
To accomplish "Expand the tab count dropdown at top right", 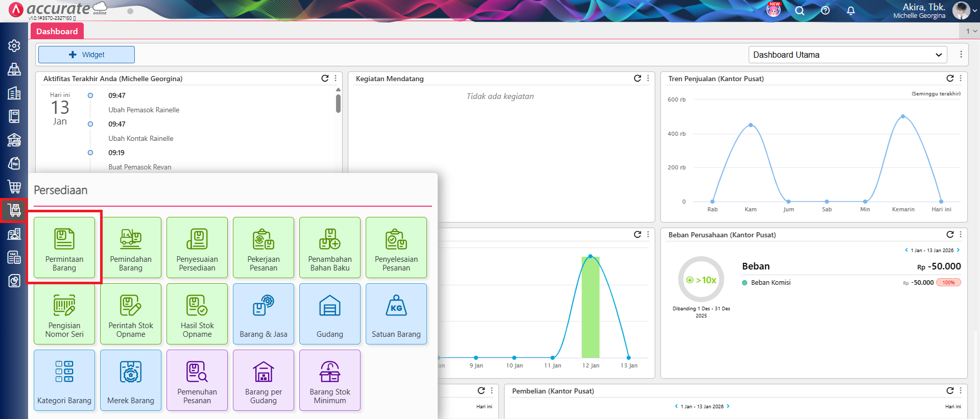I will tap(971, 31).
